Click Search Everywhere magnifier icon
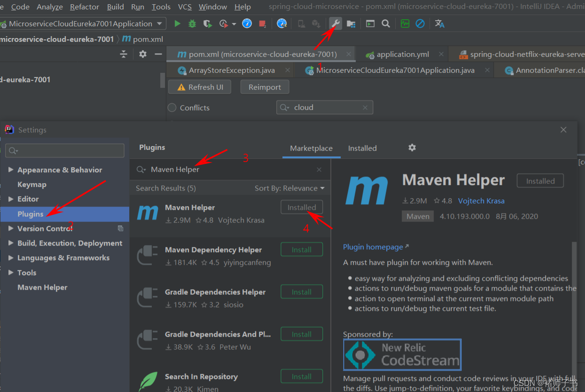This screenshot has height=392, width=585. click(386, 23)
